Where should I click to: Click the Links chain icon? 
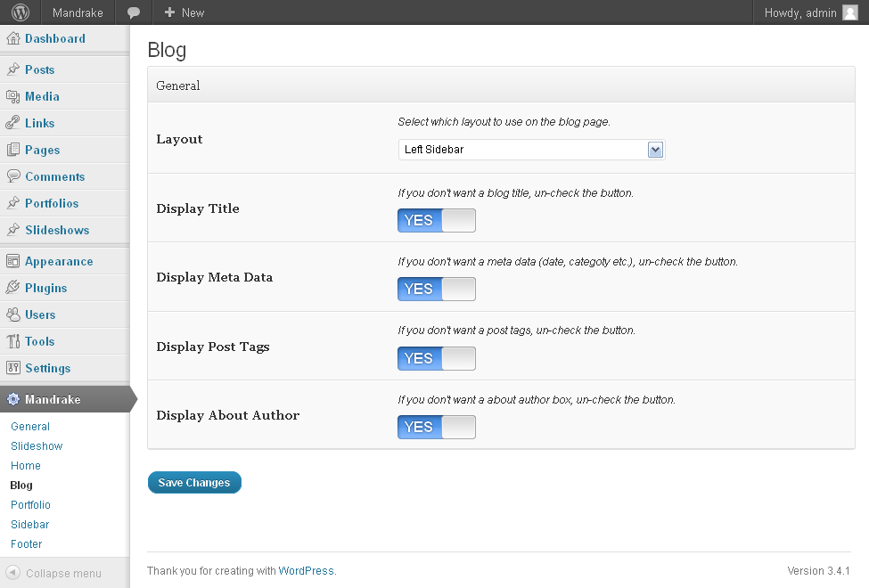pos(12,123)
